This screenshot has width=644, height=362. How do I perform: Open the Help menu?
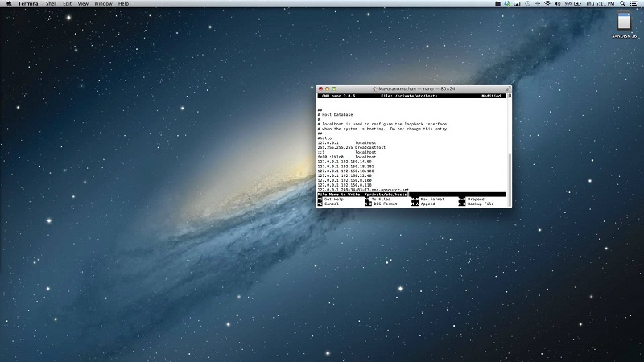click(123, 4)
